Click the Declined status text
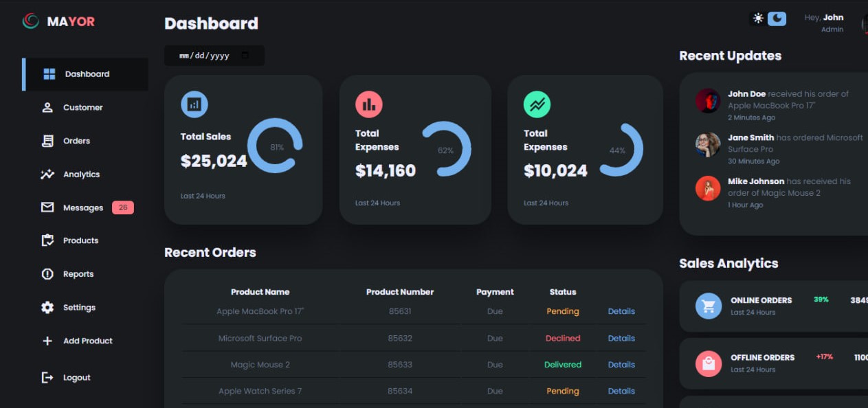The image size is (868, 408). point(563,338)
